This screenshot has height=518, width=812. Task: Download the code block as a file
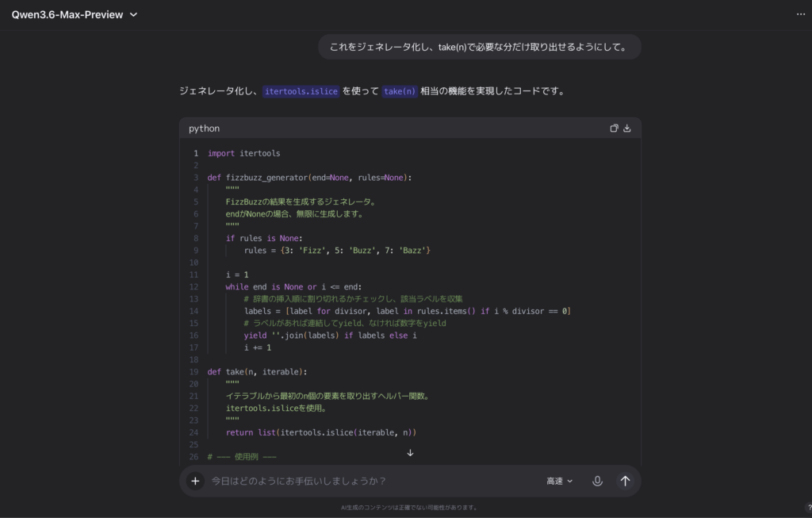[626, 128]
